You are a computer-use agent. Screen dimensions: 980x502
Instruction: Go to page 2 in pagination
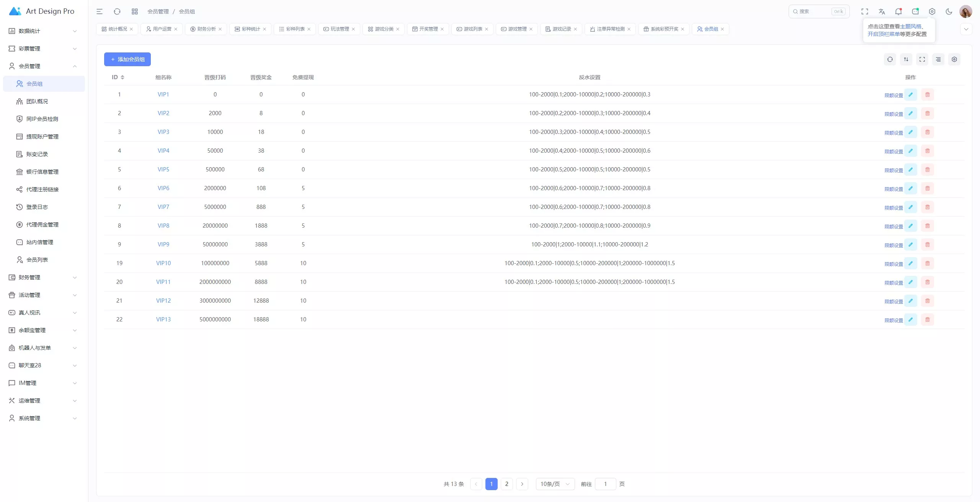click(506, 484)
